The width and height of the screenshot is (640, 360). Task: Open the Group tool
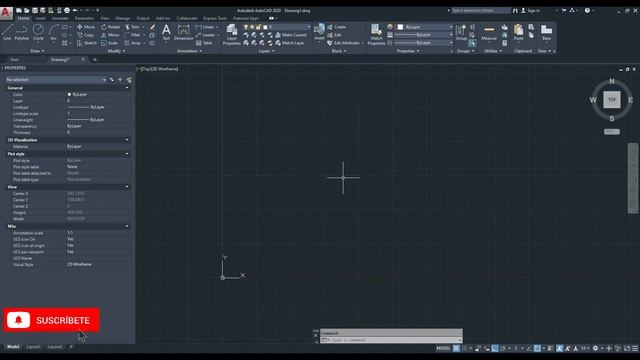tap(461, 32)
